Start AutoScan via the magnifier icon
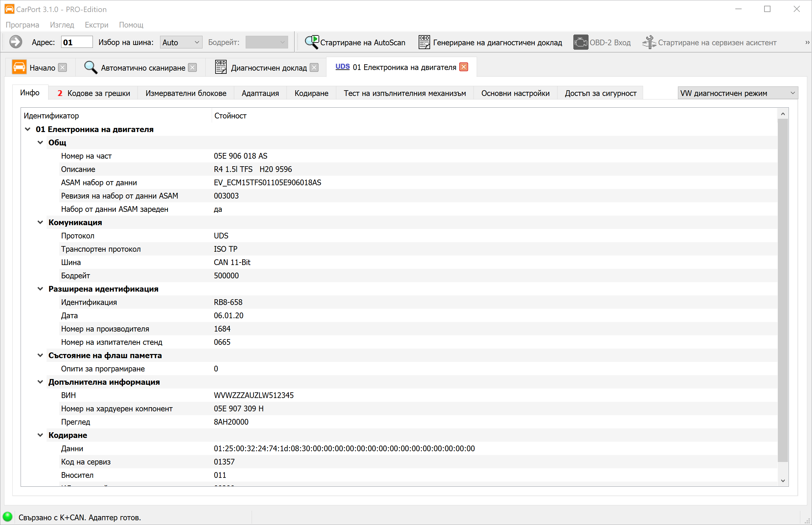This screenshot has height=525, width=812. [312, 42]
